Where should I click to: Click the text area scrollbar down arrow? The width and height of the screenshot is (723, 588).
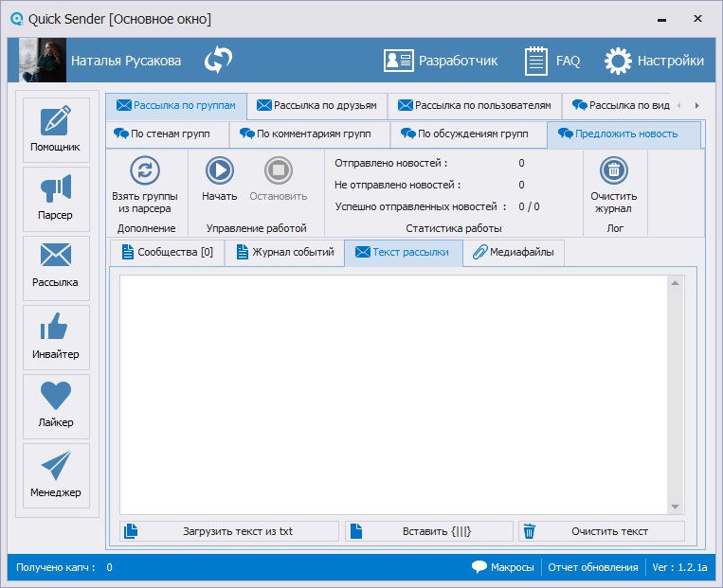pyautogui.click(x=676, y=507)
